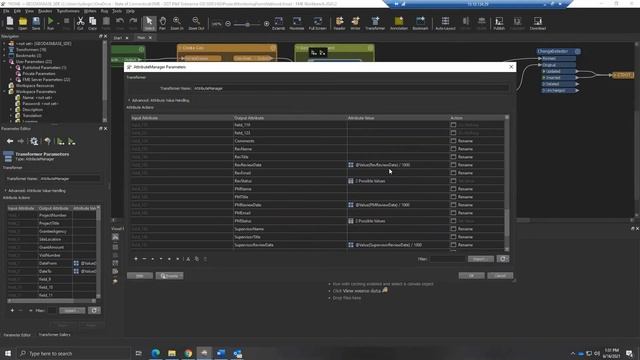Activate the Select arrow tool

point(149,23)
